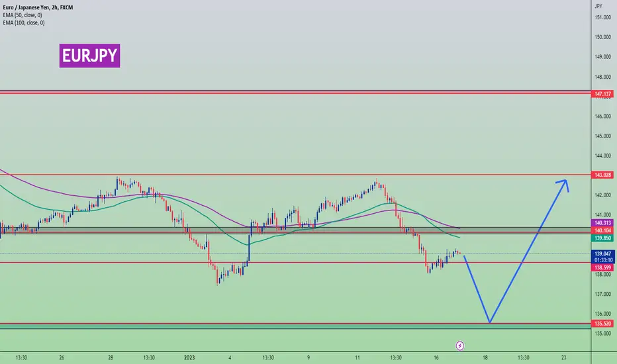Click the 11 date label on time axis
617x364 pixels.
[357, 357]
